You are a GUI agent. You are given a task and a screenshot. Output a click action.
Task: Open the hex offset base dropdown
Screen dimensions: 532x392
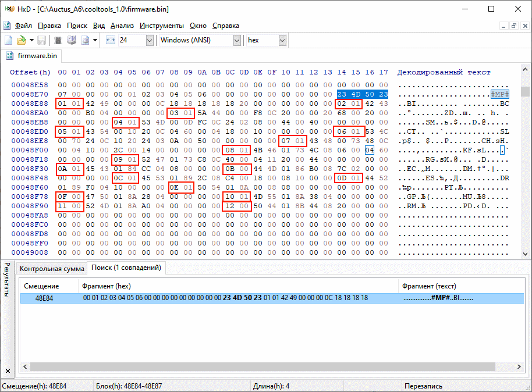[x=282, y=40]
